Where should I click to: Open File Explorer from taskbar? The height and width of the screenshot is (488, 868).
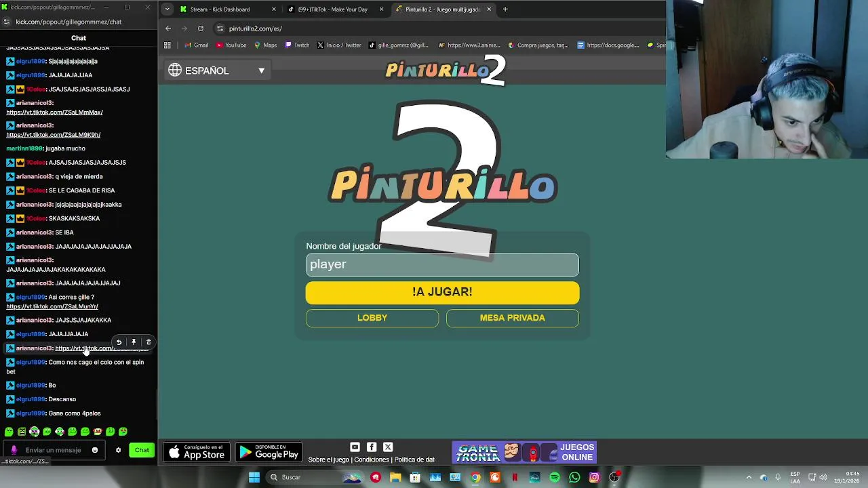point(395,477)
